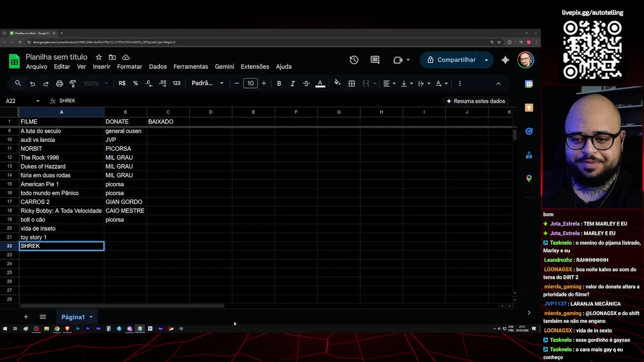Open the font family dropdown Padrã...
The image size is (644, 362).
[x=207, y=83]
